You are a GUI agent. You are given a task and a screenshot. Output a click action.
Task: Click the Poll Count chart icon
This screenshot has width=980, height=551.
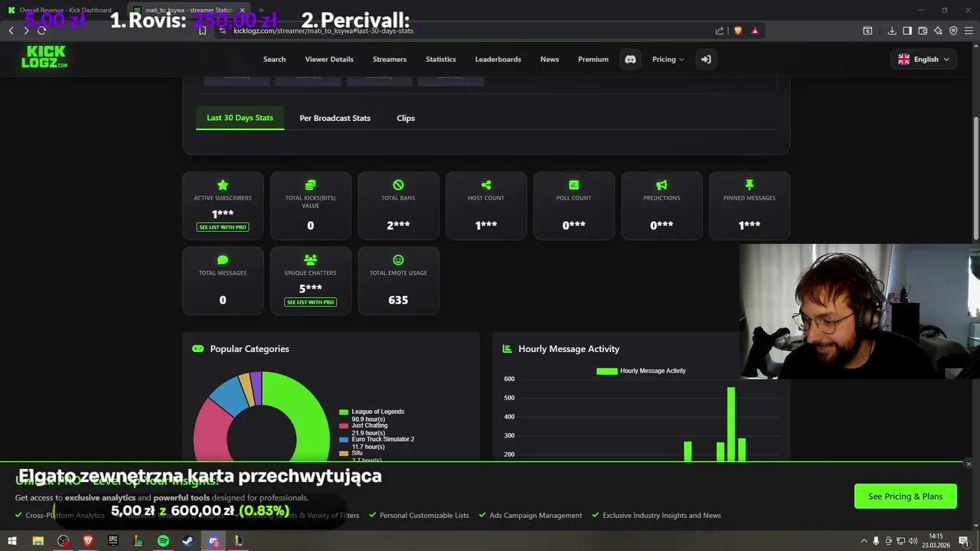[x=573, y=185]
